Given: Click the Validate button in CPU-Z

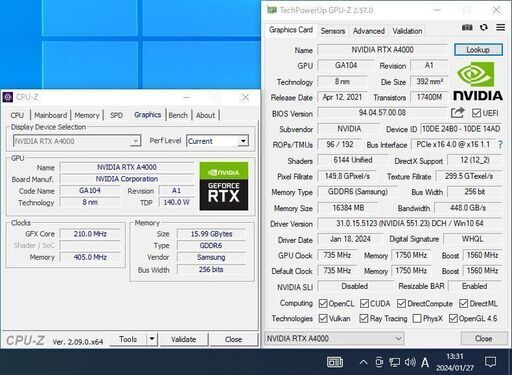Looking at the screenshot, I should point(184,339).
